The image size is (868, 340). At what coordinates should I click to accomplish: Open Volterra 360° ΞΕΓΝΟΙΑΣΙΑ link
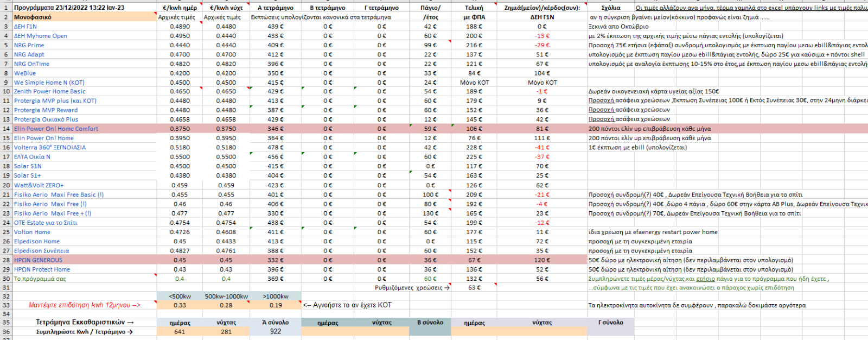50,147
